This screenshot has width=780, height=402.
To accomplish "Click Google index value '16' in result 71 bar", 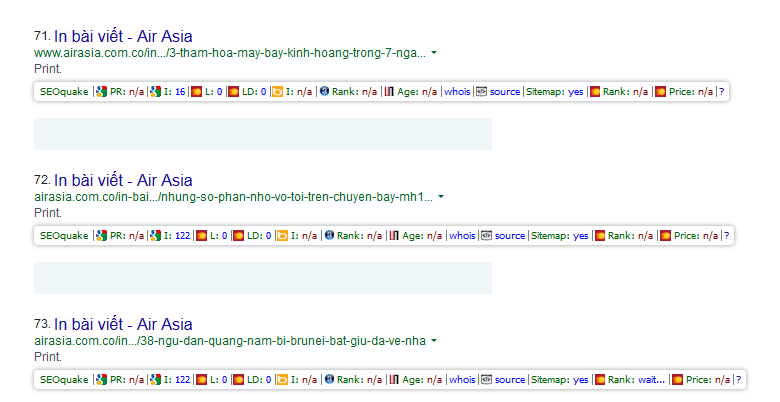I will pyautogui.click(x=180, y=92).
